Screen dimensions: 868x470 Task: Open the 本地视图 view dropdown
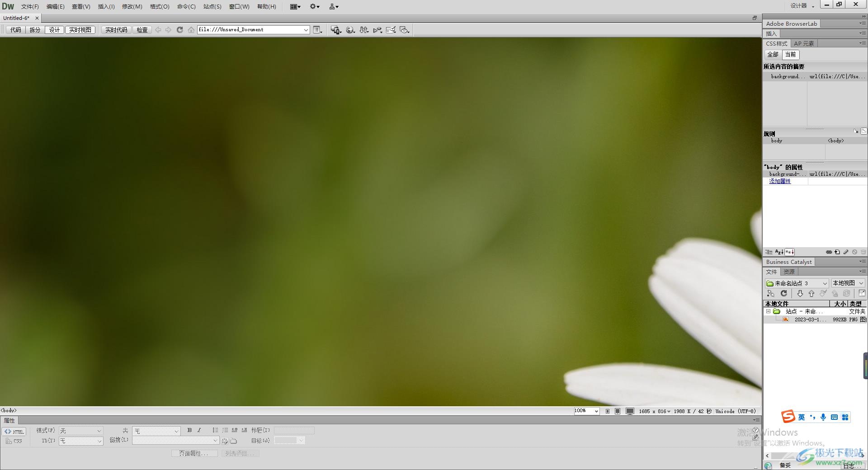848,283
